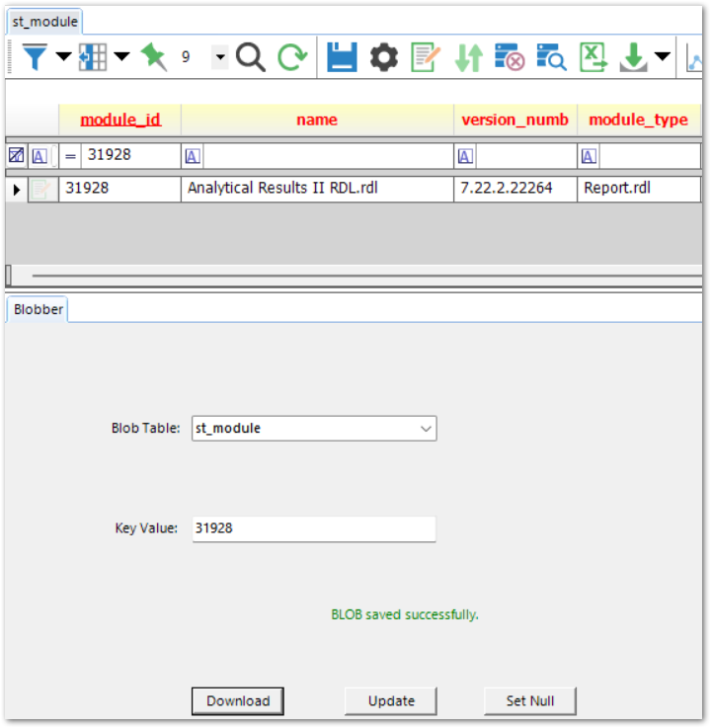Click module_id filter text-mode icon
The width and height of the screenshot is (711, 728).
pyautogui.click(x=39, y=156)
